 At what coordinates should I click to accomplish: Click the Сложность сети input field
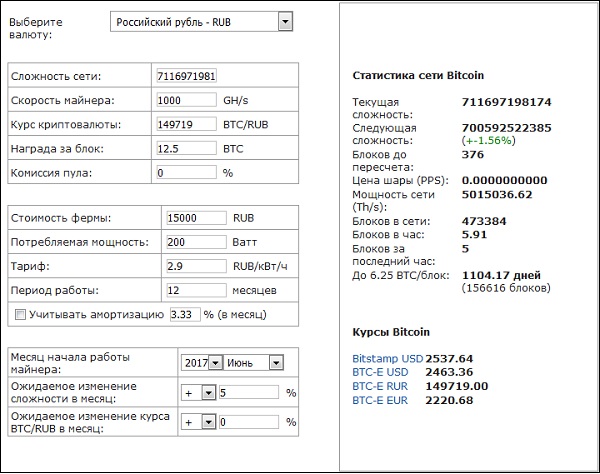187,77
